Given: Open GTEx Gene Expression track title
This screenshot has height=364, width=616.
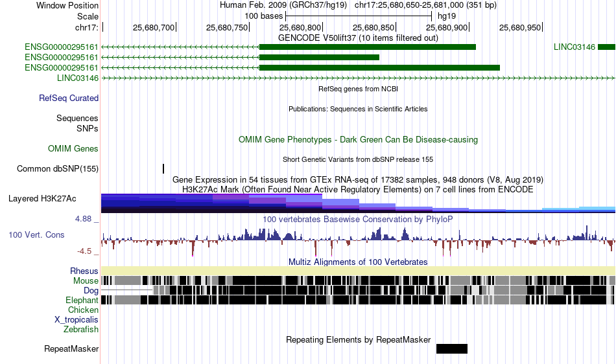Looking at the screenshot, I should coord(358,179).
